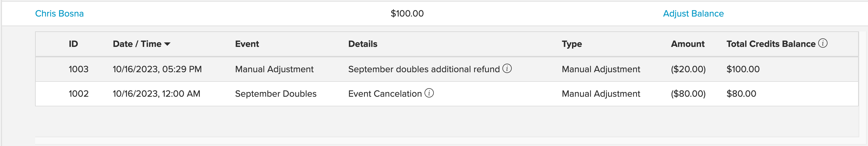The width and height of the screenshot is (868, 146).
Task: Select transaction row ID 1003
Action: click(447, 69)
